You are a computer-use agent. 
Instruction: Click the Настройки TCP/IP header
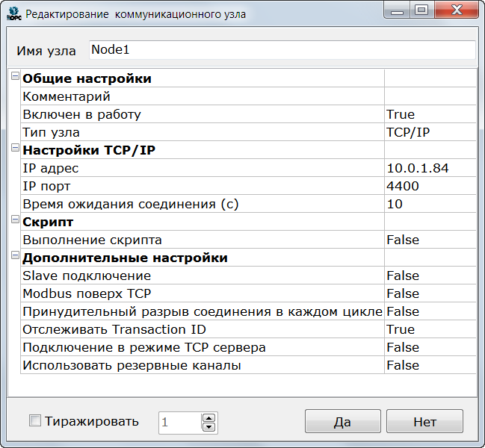89,150
